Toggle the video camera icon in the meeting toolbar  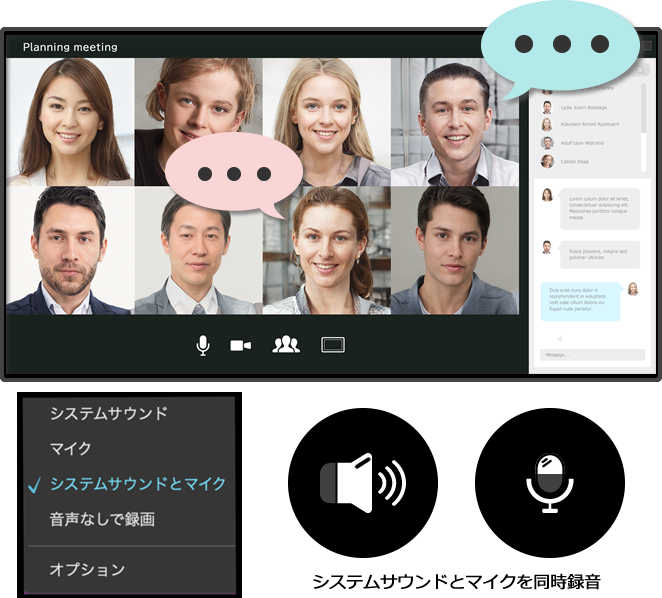pos(241,345)
